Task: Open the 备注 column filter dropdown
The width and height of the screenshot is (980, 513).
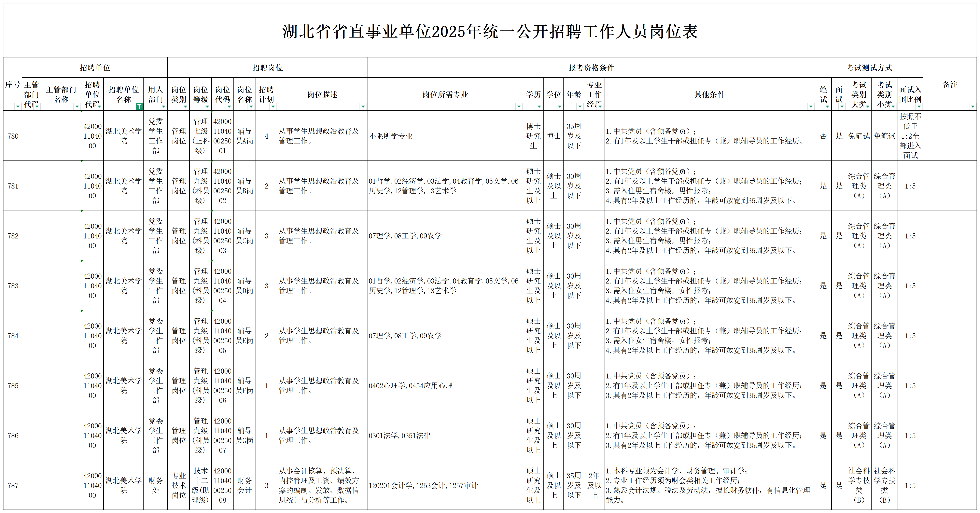Action: 972,107
